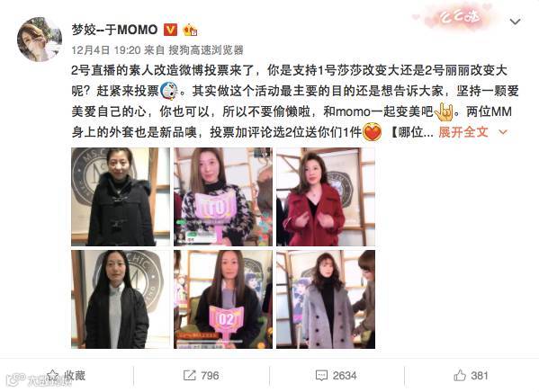Open the long-haired woman in black jacket photo
Viewport: 539px width, 392px height.
tap(121, 299)
